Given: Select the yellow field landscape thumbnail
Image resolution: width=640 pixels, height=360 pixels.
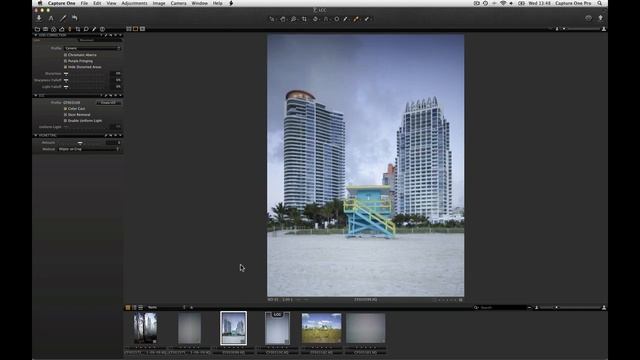Looking at the screenshot, I should coord(321,328).
